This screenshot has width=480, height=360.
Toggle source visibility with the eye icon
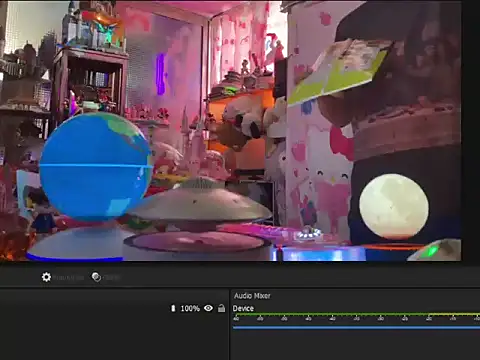click(208, 308)
